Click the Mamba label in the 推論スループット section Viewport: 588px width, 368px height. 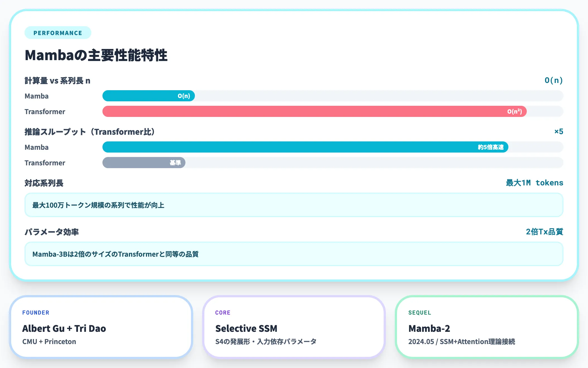coord(36,147)
